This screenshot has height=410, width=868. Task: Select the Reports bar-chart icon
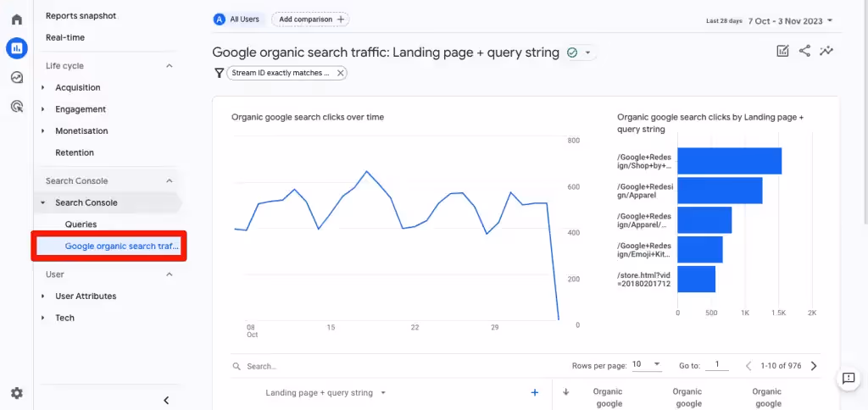pyautogui.click(x=17, y=48)
